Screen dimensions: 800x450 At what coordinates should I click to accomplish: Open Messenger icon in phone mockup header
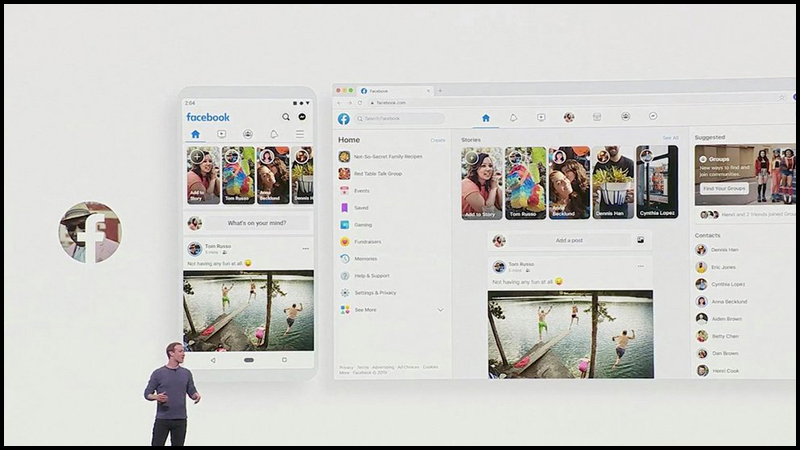pyautogui.click(x=302, y=117)
